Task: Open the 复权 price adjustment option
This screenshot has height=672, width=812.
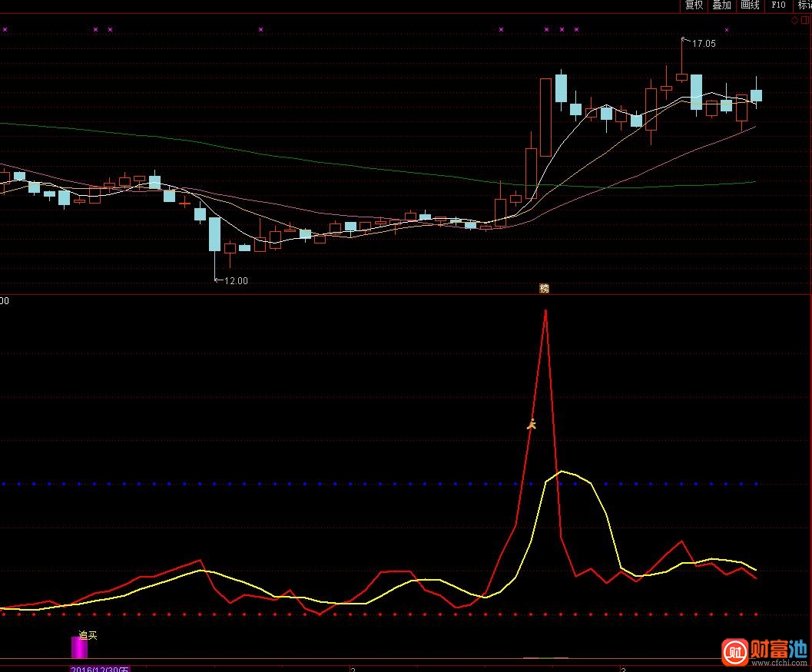Action: [694, 5]
